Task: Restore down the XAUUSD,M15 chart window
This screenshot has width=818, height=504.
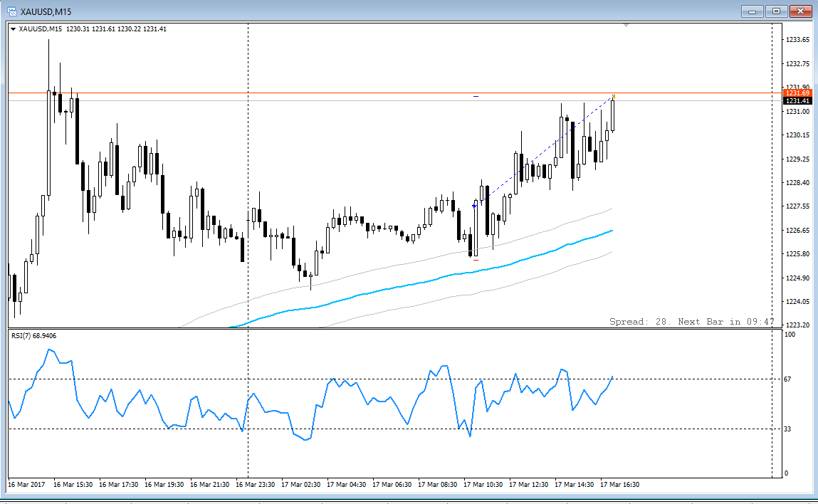Action: coord(776,11)
